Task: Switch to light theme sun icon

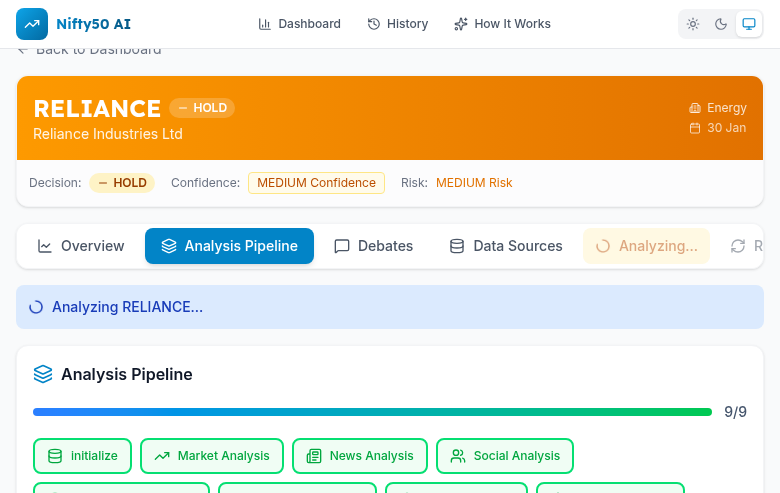Action: 693,24
